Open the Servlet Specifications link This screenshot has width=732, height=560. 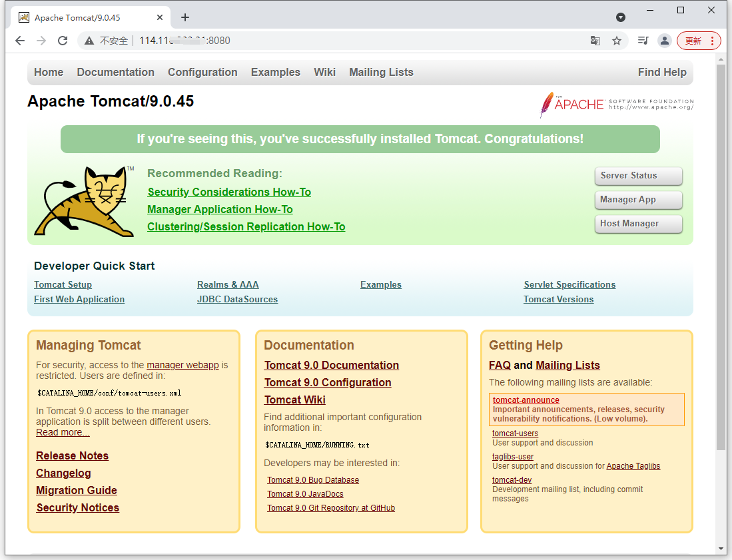coord(569,285)
